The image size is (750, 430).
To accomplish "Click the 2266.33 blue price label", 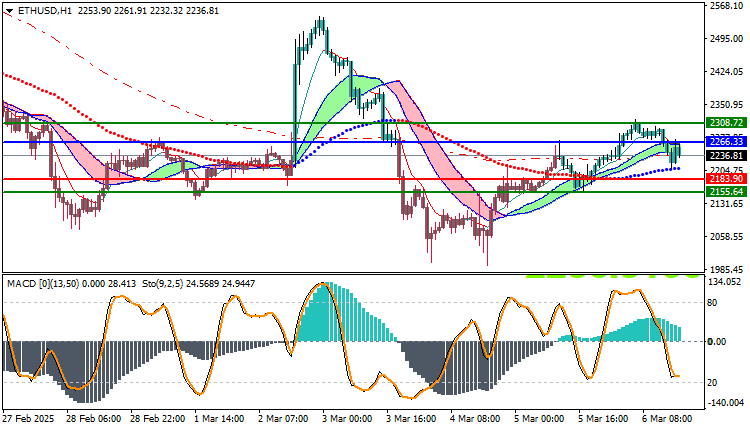I will pos(726,142).
